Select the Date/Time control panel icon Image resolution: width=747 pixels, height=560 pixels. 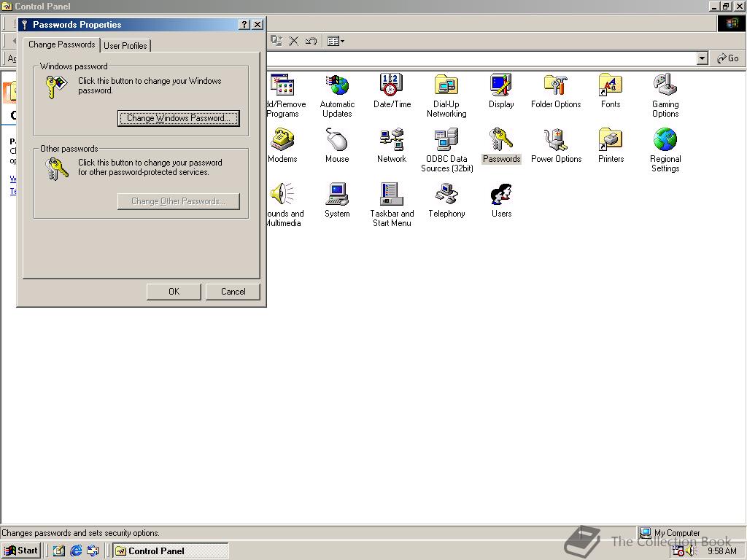click(x=392, y=85)
